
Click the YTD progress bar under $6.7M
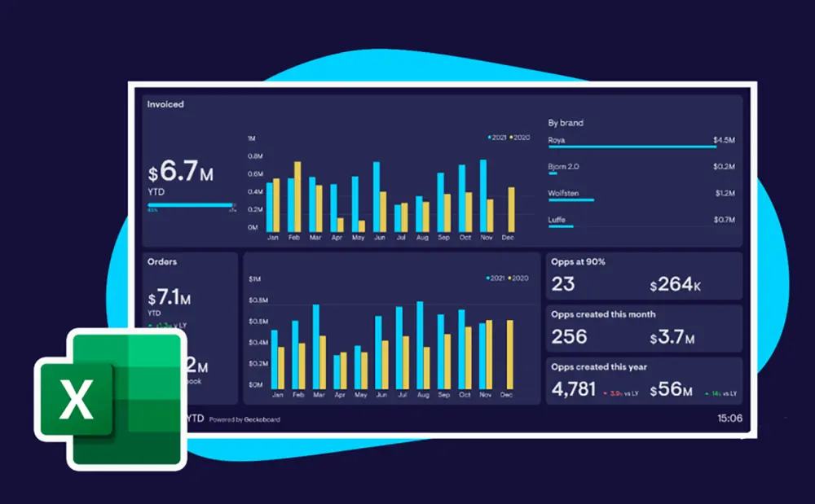tap(192, 204)
